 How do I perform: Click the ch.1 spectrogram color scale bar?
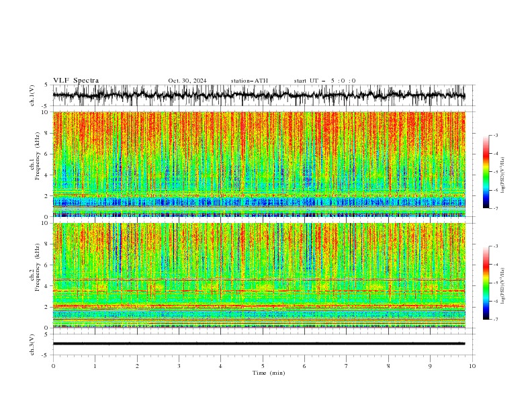point(486,172)
